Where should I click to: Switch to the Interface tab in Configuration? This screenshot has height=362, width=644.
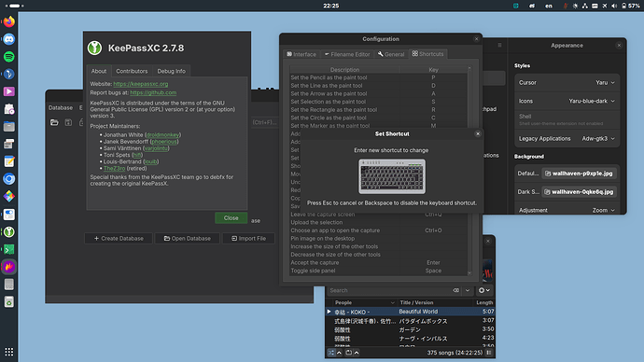pos(301,54)
